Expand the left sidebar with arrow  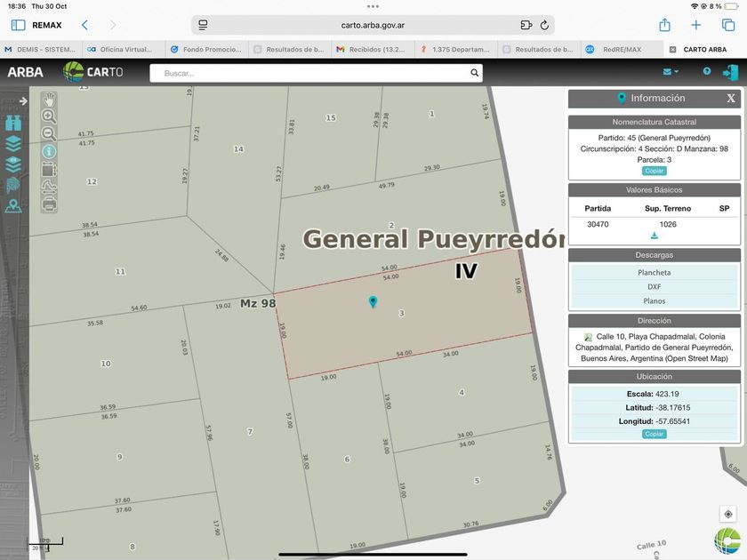(x=23, y=101)
